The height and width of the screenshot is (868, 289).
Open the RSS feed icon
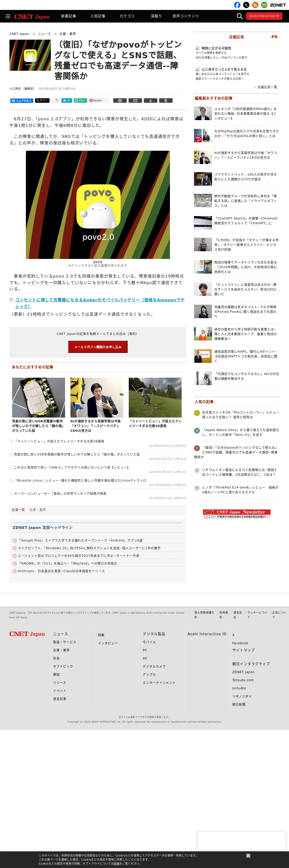click(255, 5)
